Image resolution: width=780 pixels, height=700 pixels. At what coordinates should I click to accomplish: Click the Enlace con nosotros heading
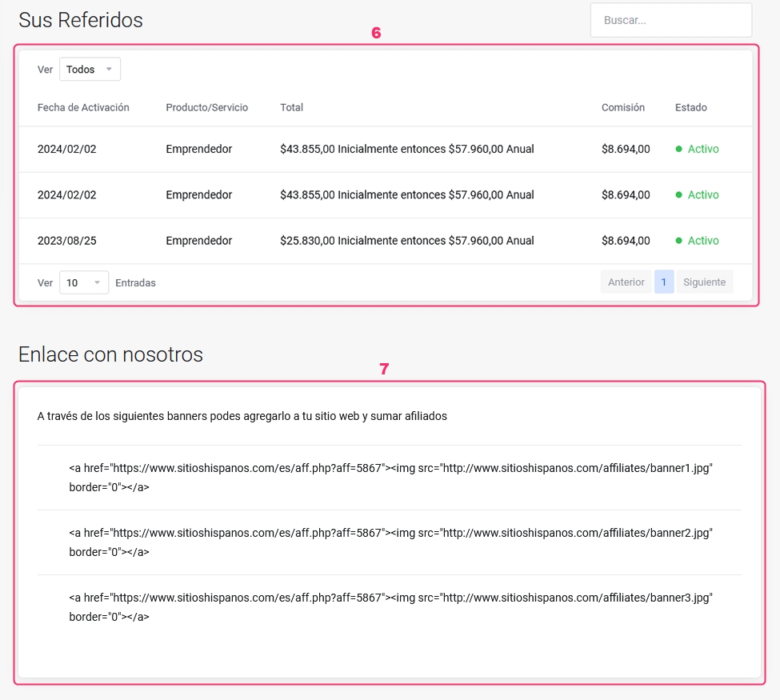click(110, 354)
